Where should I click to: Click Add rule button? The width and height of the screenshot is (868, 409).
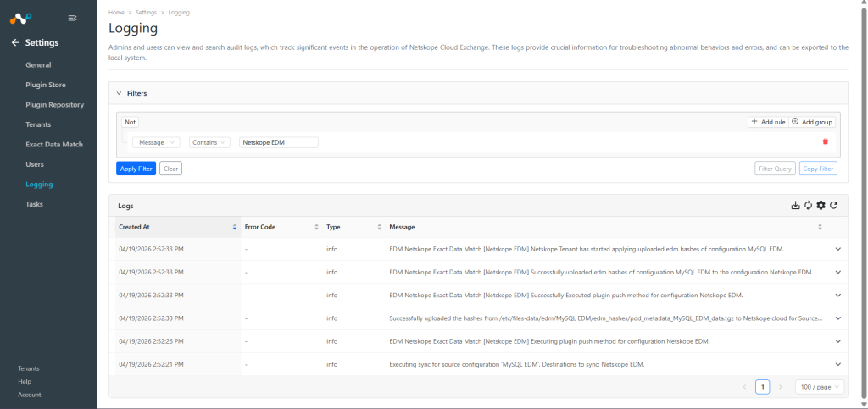tap(768, 122)
